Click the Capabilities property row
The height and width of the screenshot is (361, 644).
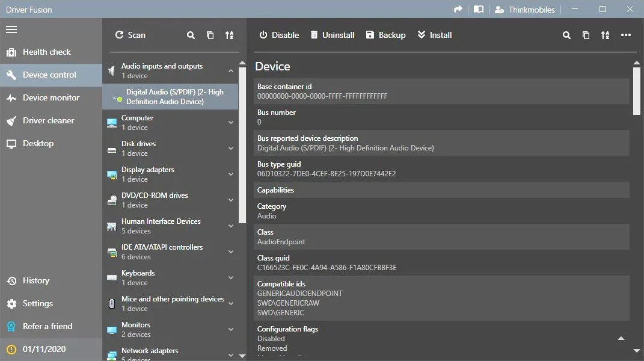tap(441, 190)
